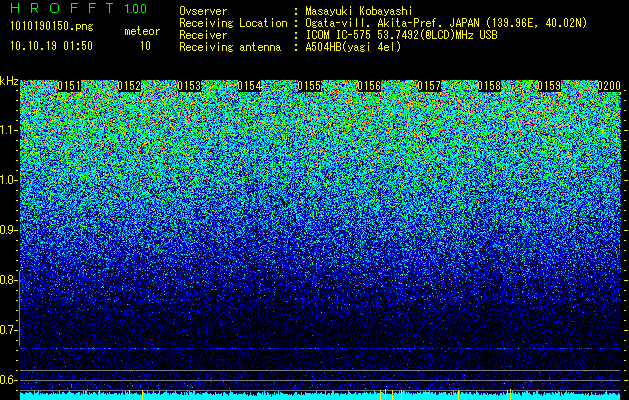This screenshot has height=400, width=629.
Task: Click the 0200 time marker
Action: tap(609, 86)
